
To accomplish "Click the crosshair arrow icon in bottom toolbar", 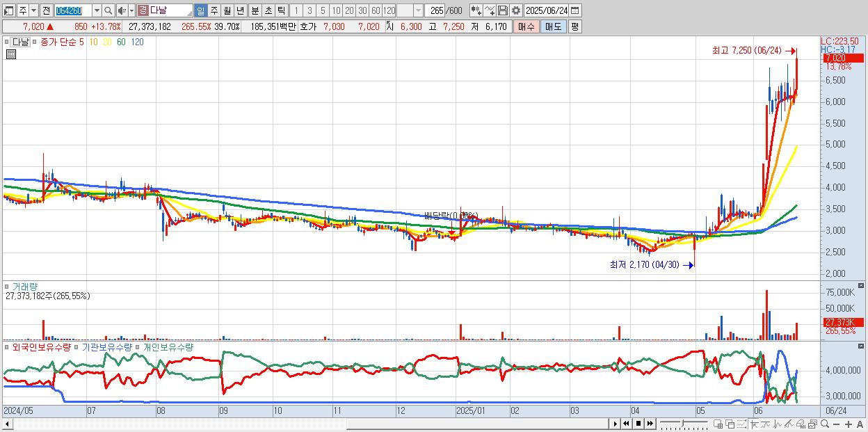I will pyautogui.click(x=755, y=424).
